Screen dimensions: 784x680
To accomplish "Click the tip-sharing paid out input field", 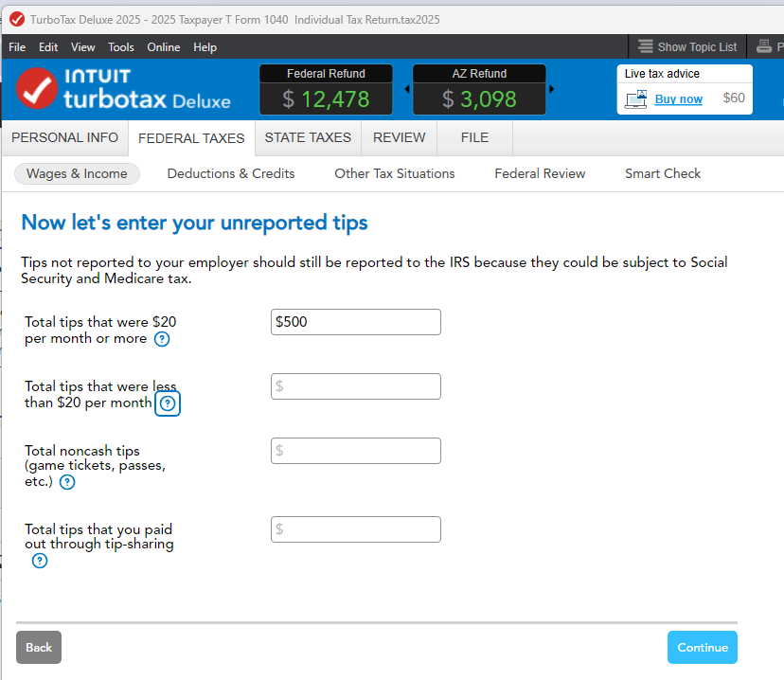I will click(356, 529).
